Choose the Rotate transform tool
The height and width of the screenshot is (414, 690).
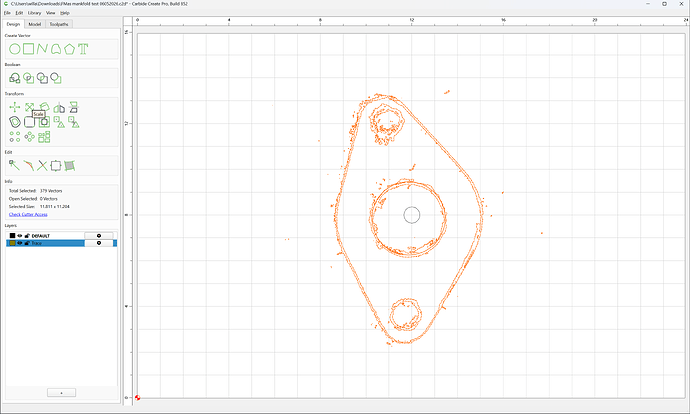44,107
